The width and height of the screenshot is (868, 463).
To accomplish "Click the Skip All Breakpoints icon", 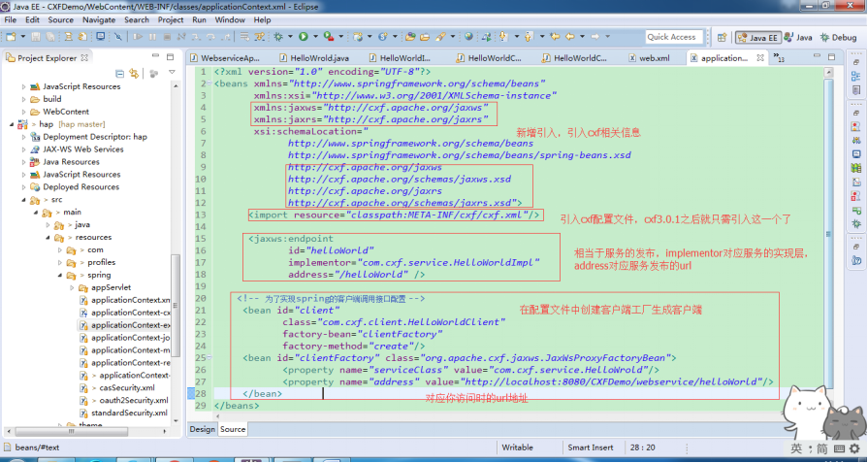I will [x=118, y=37].
